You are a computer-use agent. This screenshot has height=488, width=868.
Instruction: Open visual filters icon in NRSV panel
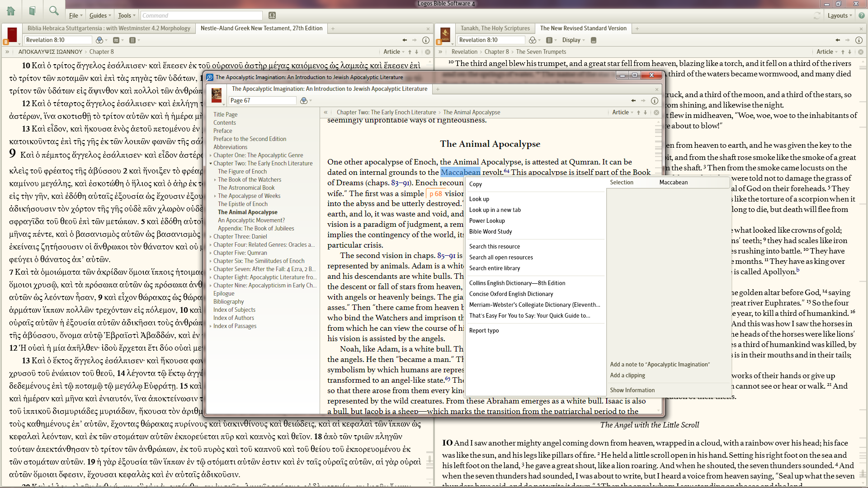[533, 40]
